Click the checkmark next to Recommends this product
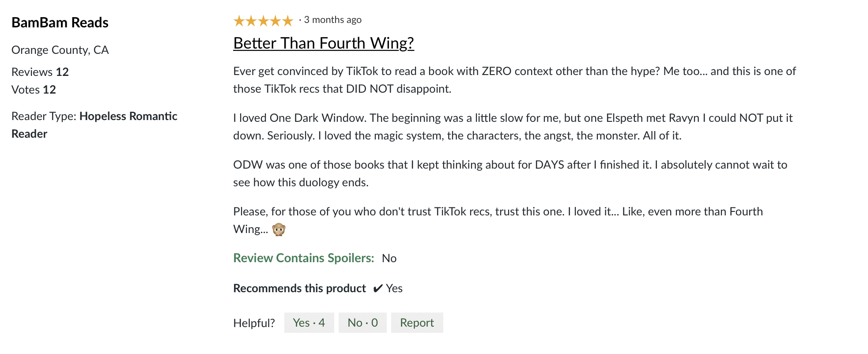Screen dimensions: 868x354 click(x=377, y=289)
